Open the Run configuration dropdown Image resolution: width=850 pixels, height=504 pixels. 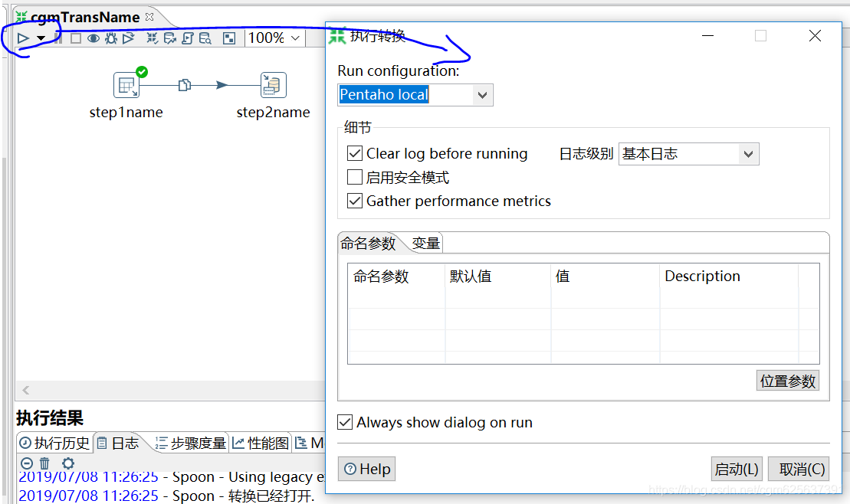[482, 94]
